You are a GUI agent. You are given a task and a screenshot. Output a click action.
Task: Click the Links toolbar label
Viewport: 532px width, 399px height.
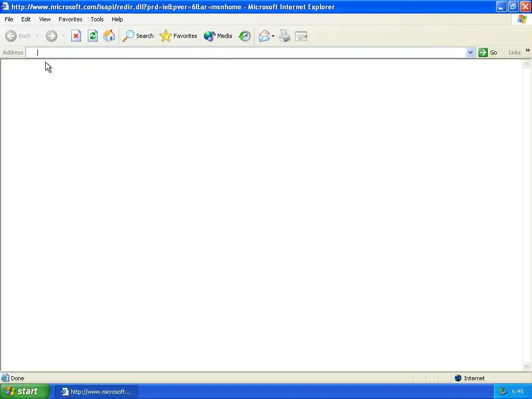(514, 52)
